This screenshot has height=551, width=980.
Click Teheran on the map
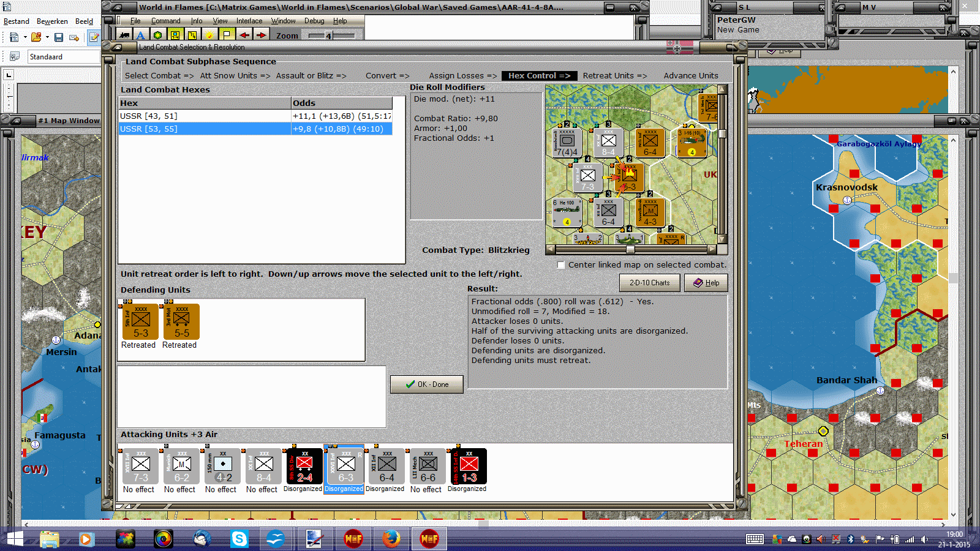pos(804,444)
